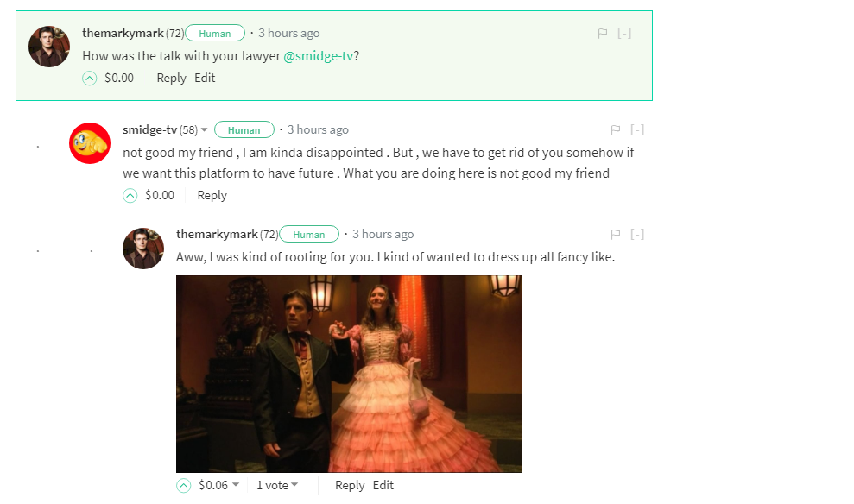The height and width of the screenshot is (504, 854).
Task: Open the embedded costume image
Action: [x=349, y=374]
